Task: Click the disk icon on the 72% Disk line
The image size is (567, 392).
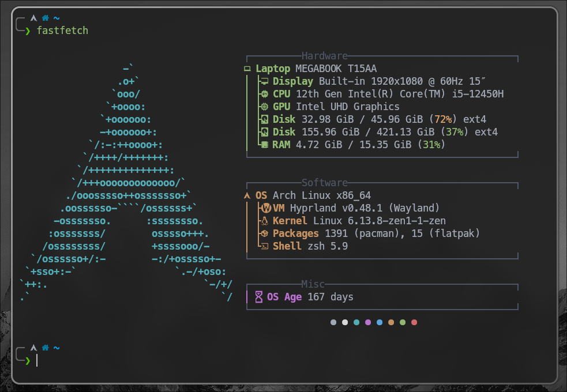Action: tap(265, 119)
